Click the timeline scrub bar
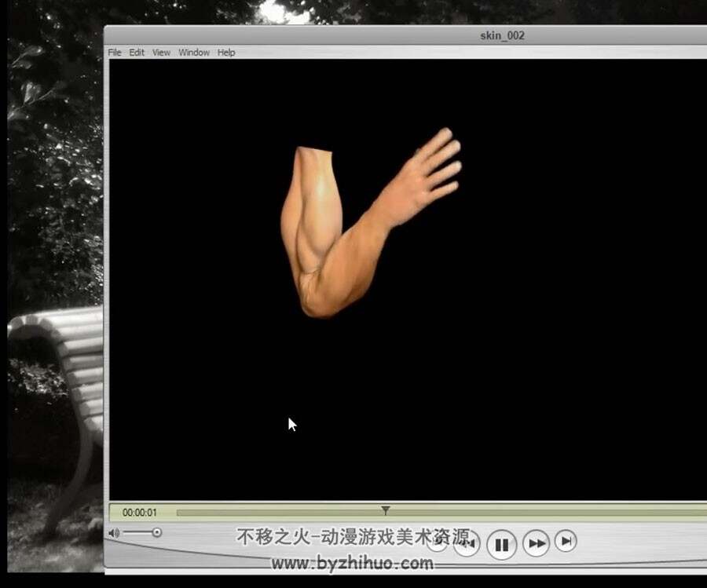707x588 pixels. click(x=441, y=513)
